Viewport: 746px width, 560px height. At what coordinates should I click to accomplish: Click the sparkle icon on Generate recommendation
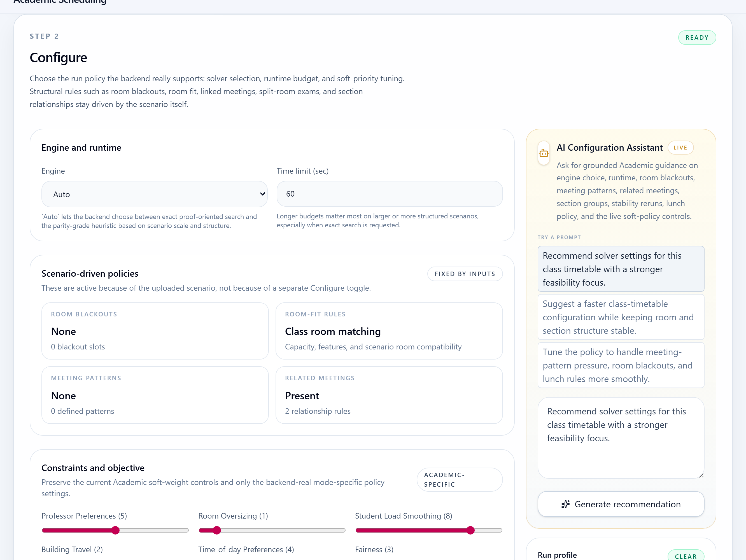click(x=565, y=504)
